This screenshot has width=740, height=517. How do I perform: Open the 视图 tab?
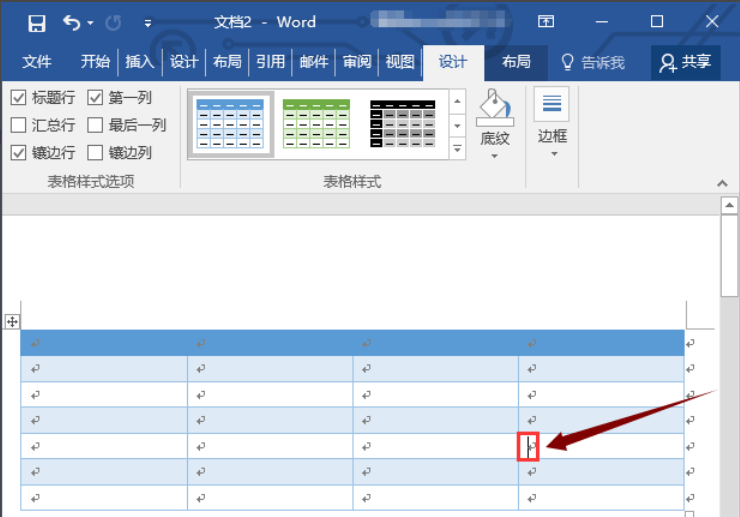(400, 61)
